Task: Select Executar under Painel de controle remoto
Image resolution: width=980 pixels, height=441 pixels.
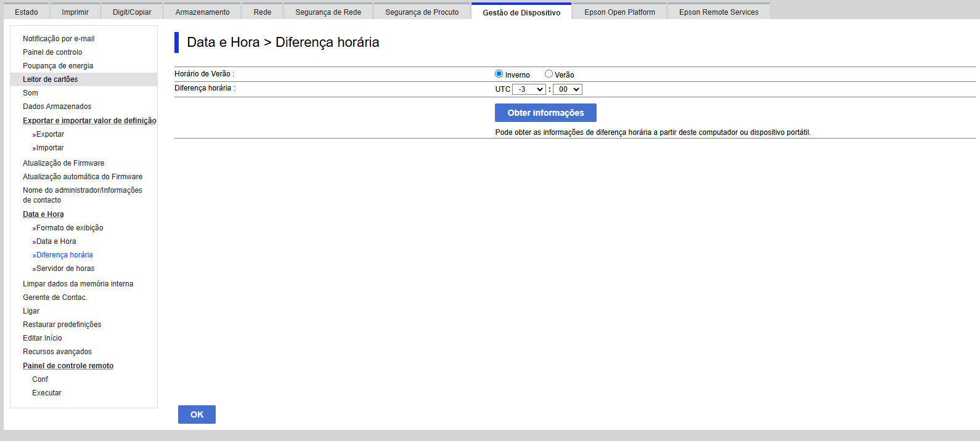Action: [47, 393]
